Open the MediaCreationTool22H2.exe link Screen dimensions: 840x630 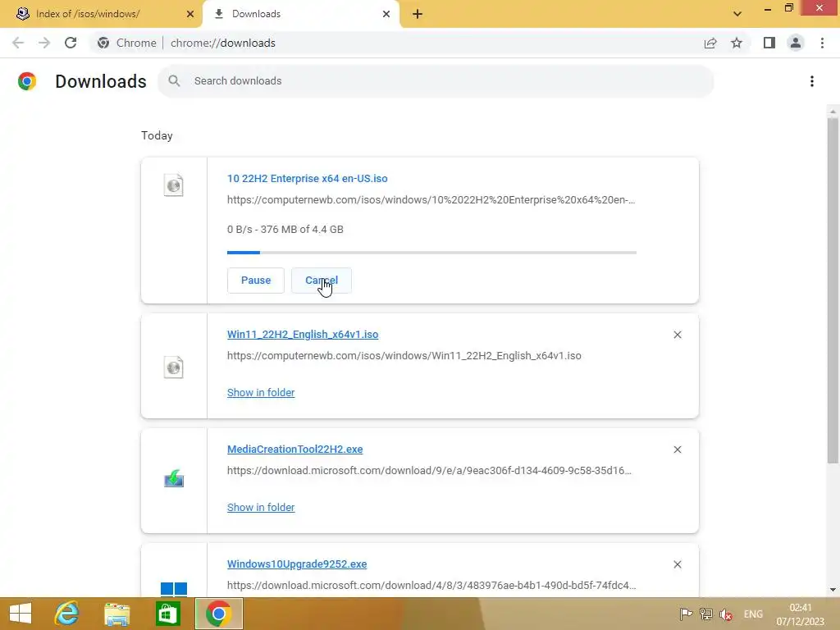(294, 449)
